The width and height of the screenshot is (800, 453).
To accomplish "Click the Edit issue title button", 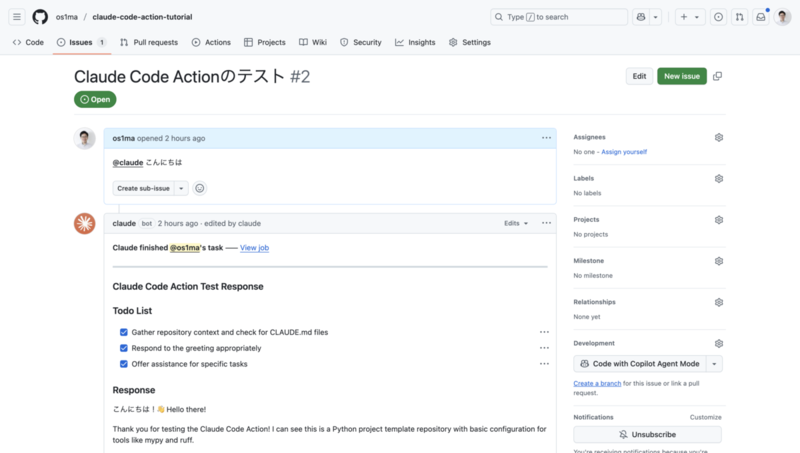I will point(639,76).
